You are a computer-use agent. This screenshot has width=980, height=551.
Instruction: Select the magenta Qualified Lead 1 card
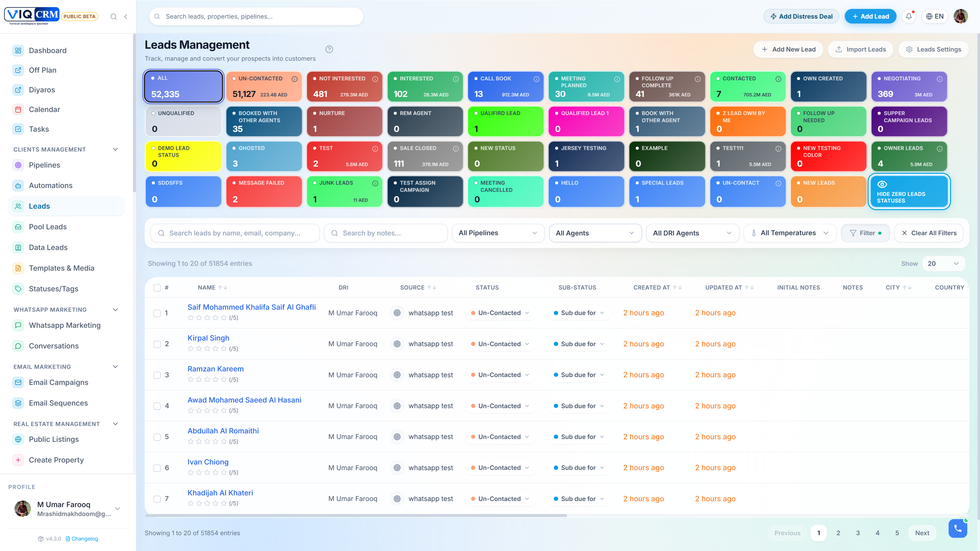coord(586,121)
